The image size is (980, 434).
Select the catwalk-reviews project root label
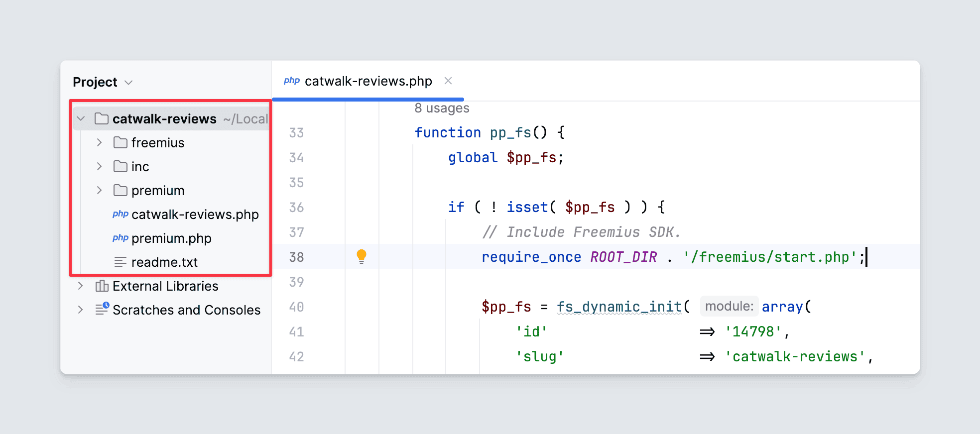[x=164, y=119]
